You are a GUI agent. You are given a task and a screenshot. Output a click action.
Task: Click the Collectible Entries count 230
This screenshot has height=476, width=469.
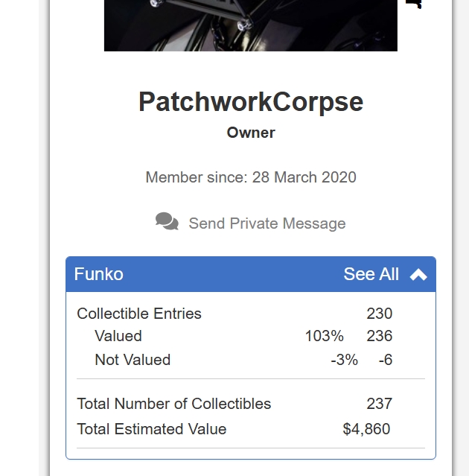click(380, 314)
